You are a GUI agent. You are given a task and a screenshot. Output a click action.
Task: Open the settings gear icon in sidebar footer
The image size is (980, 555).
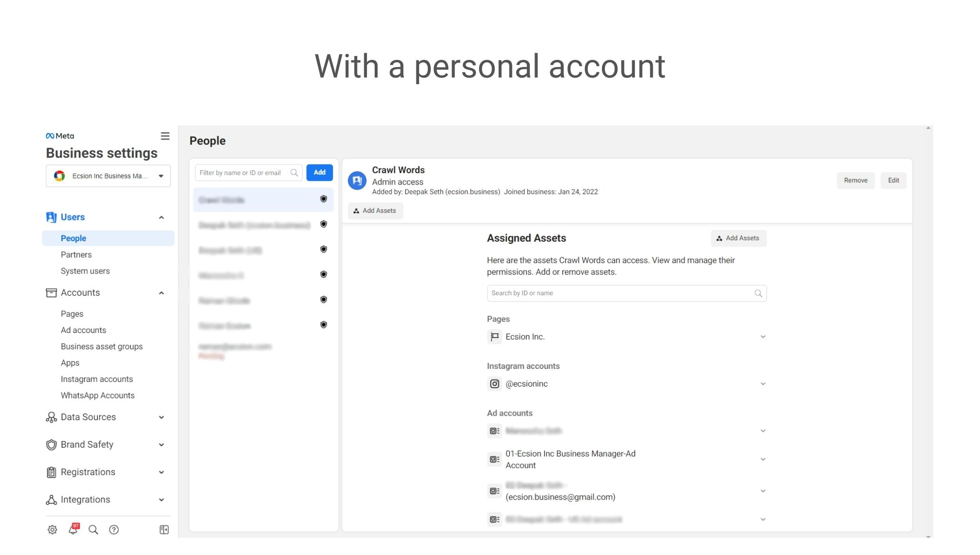52,530
